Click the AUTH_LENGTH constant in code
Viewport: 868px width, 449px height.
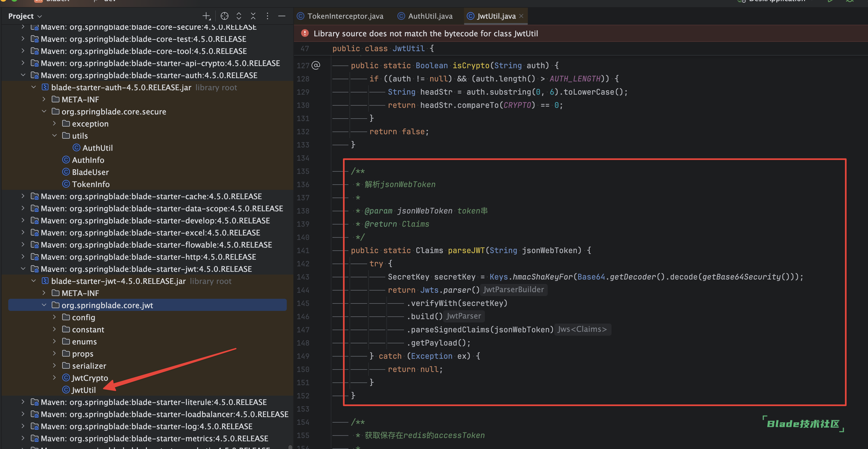575,78
